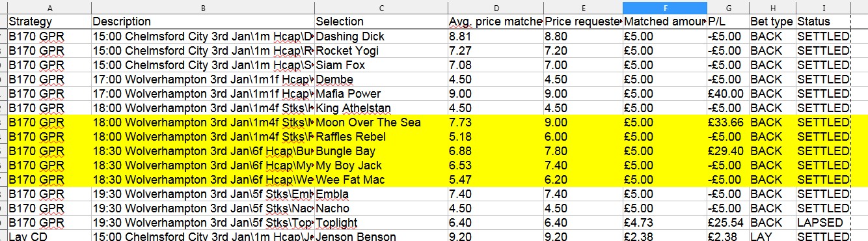The height and width of the screenshot is (241, 868).
Task: Click the LAPSED status cell
Action: 823,222
